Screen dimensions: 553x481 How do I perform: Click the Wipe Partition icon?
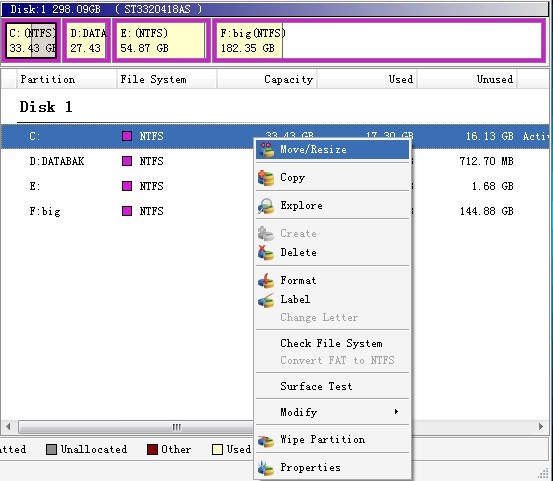[x=266, y=440]
